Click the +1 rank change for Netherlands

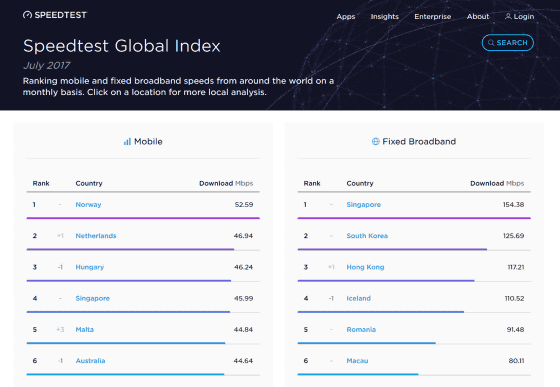pyautogui.click(x=60, y=236)
